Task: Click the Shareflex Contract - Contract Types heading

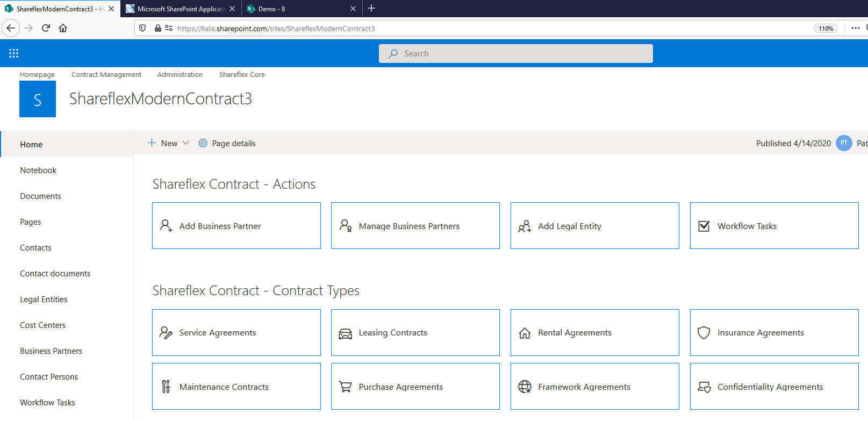Action: coord(256,291)
